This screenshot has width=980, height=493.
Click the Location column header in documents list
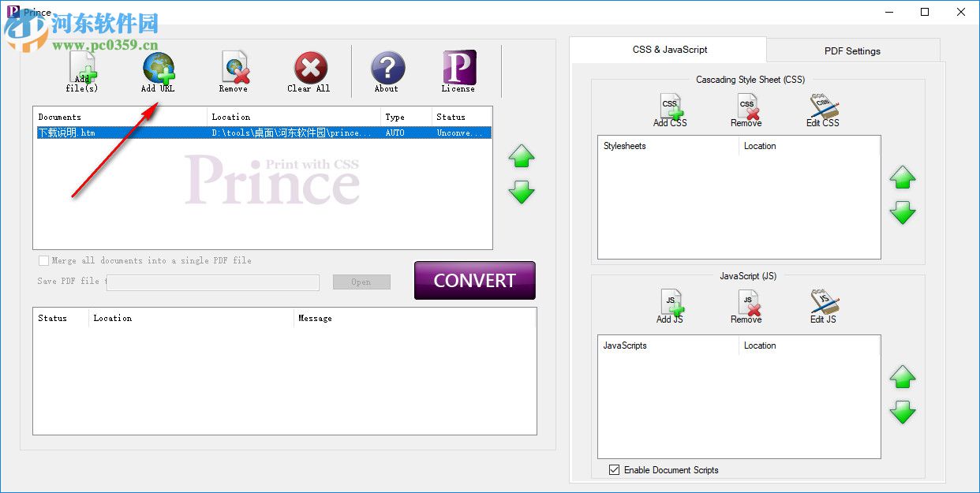click(x=294, y=117)
